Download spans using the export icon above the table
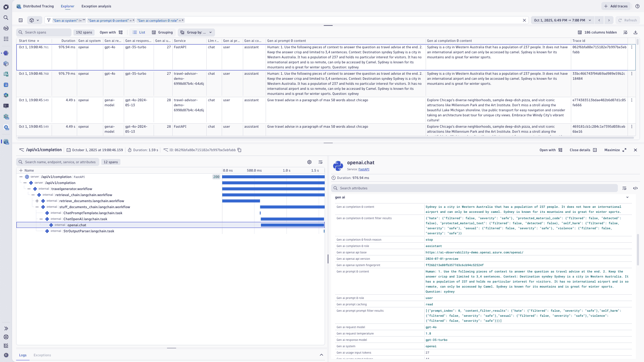Viewport: 644px width, 362px height. point(635,32)
